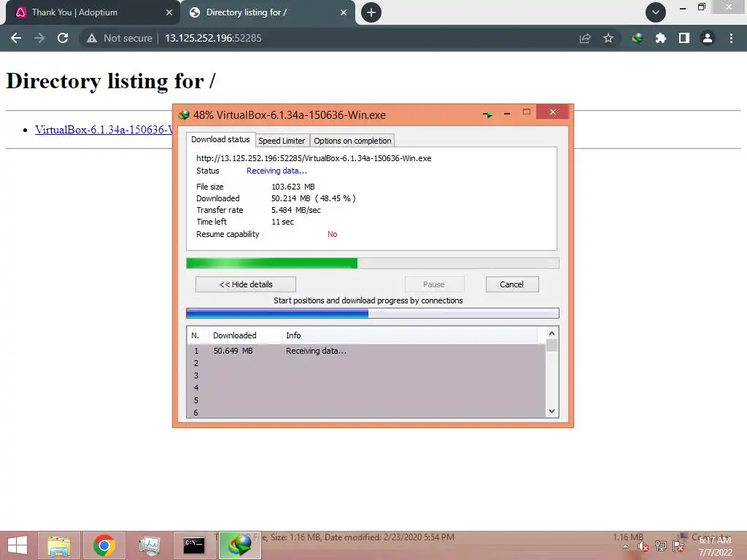Open Options on completion tab

352,141
